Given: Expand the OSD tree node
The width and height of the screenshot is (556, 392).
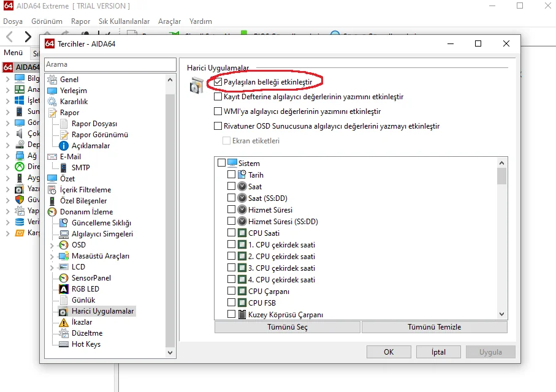Looking at the screenshot, I should 51,245.
